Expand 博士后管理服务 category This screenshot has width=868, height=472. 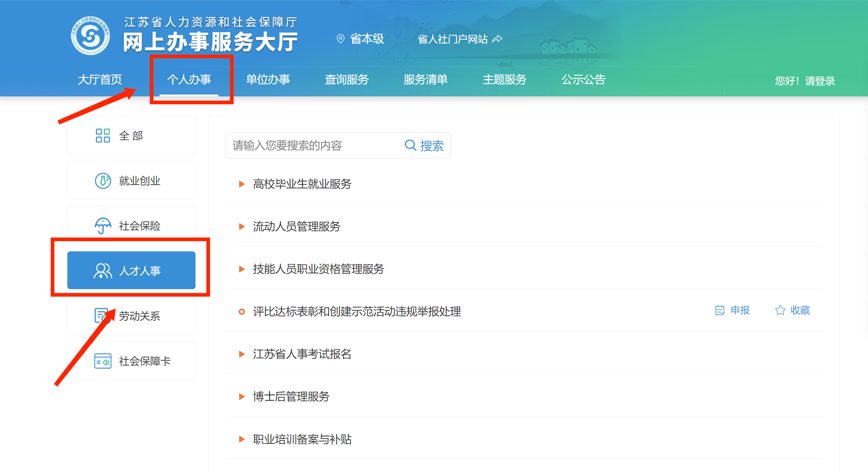click(291, 397)
